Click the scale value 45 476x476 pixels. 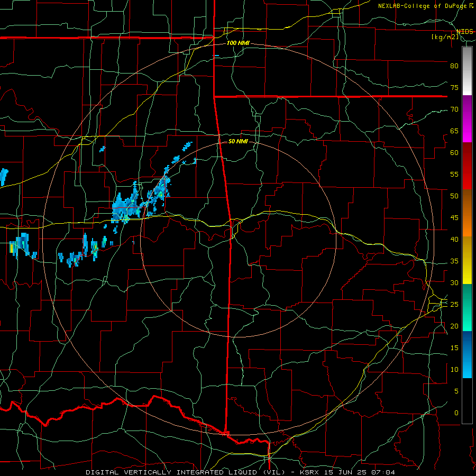point(454,218)
